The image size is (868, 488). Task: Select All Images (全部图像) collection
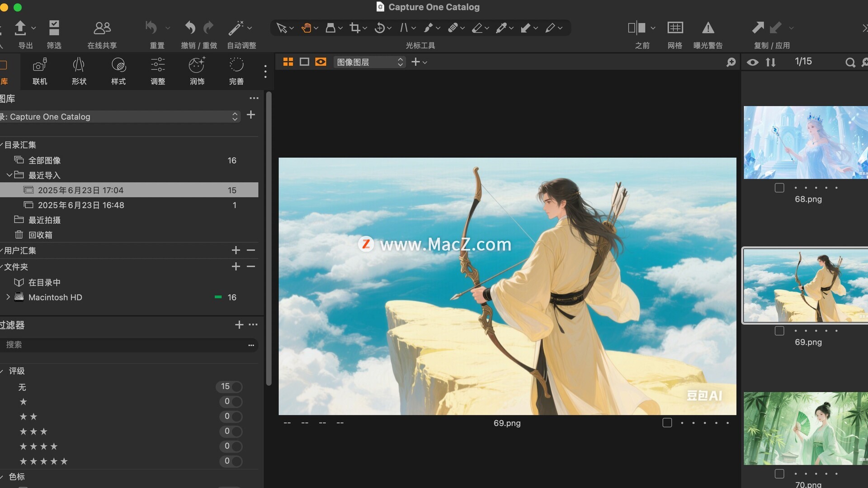point(129,160)
